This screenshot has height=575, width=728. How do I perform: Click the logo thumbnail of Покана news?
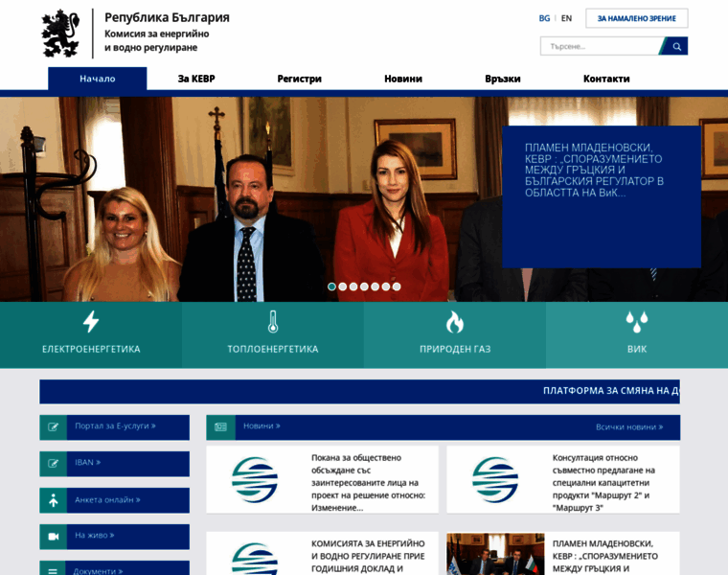(x=255, y=480)
